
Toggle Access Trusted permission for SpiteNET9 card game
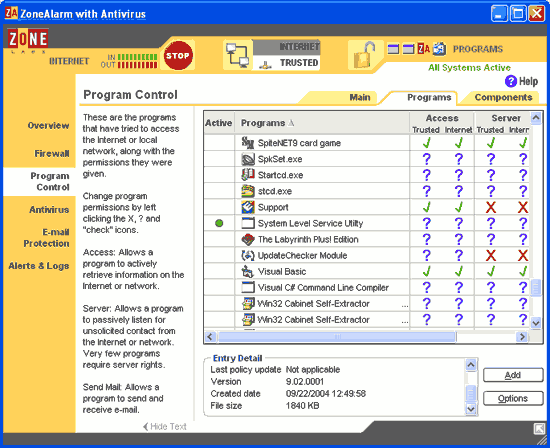coord(427,143)
